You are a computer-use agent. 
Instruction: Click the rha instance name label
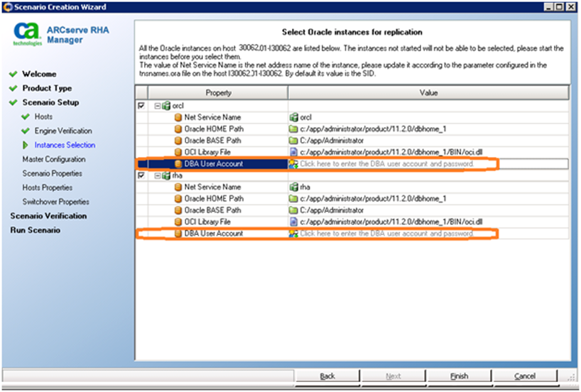177,175
